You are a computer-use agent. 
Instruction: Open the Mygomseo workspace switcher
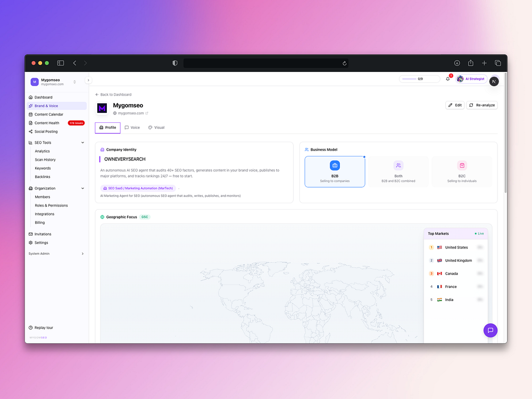(53, 82)
